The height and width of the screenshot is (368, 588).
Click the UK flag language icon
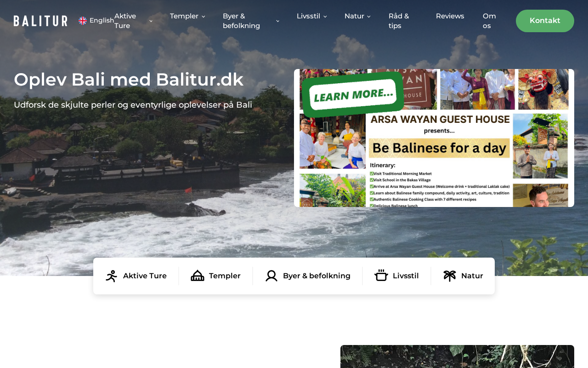pyautogui.click(x=83, y=21)
